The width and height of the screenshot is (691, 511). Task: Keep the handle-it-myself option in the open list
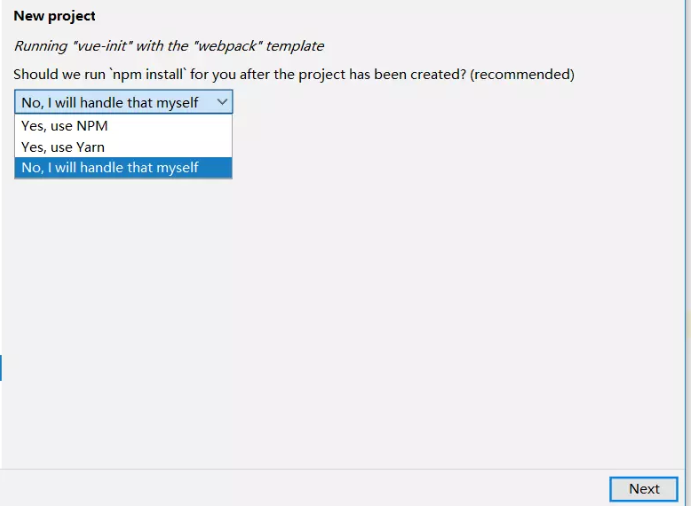[110, 168]
